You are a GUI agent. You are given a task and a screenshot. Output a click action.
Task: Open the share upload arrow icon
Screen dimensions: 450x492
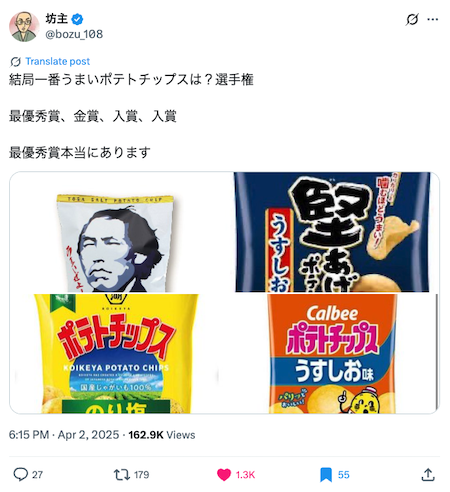pyautogui.click(x=428, y=474)
